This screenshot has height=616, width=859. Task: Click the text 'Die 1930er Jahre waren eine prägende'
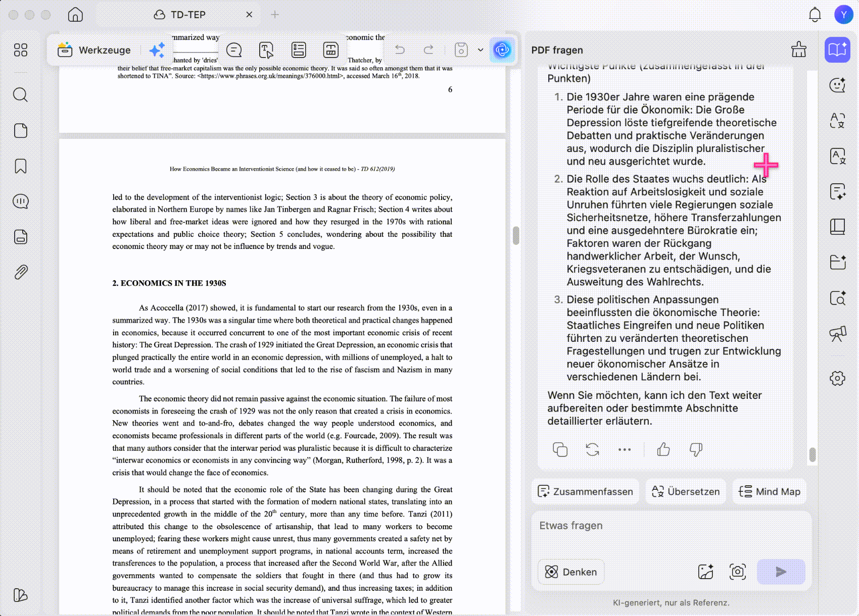(660, 97)
